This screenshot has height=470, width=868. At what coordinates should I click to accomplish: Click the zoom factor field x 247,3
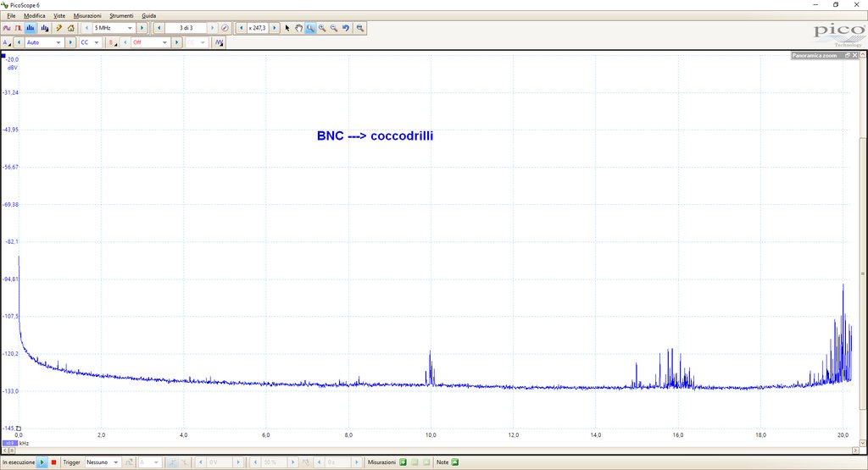[258, 28]
